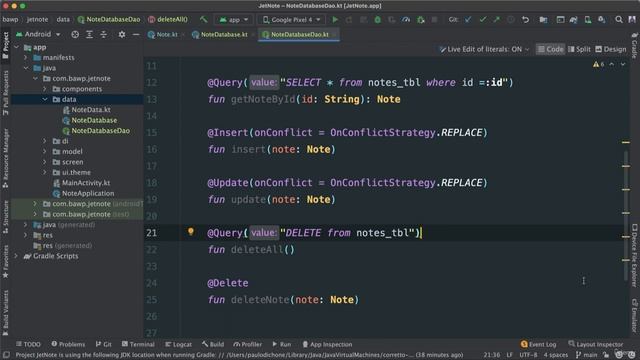Screen dimensions: 640x360
Task: Select the NoteDatabaseDao.kt editor tab
Action: (299, 35)
